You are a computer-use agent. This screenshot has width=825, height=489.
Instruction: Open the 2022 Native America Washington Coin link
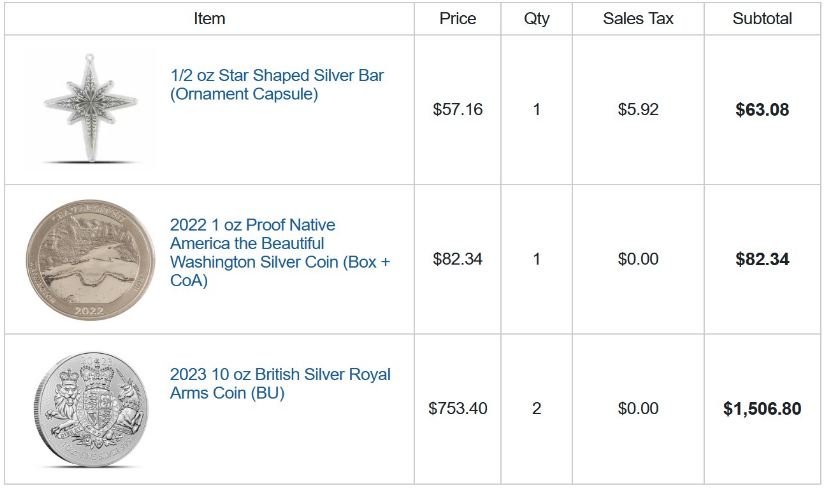pos(280,253)
